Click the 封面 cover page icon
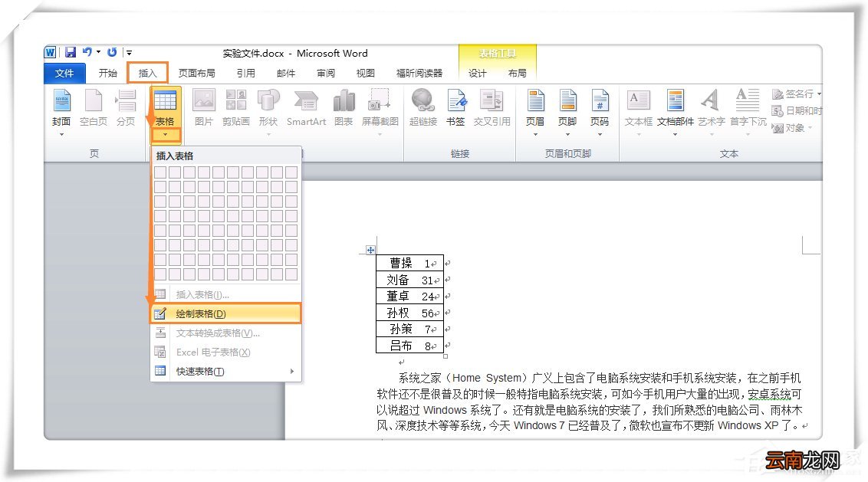This screenshot has width=868, height=482. pos(61,100)
